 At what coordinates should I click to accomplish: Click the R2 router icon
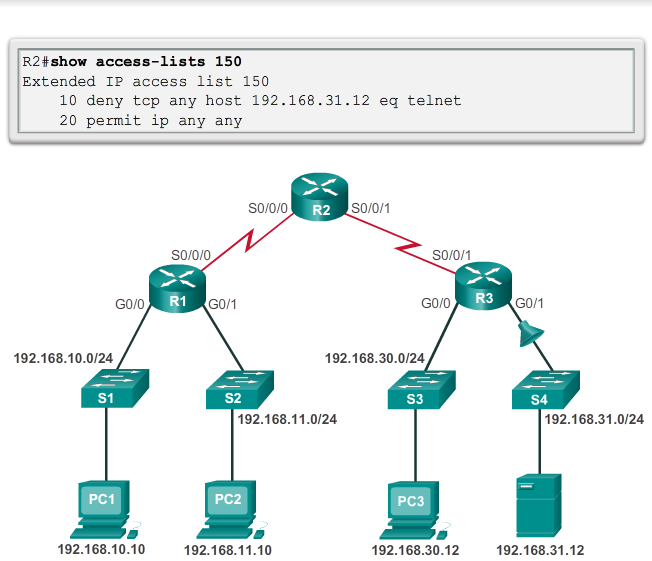320,197
